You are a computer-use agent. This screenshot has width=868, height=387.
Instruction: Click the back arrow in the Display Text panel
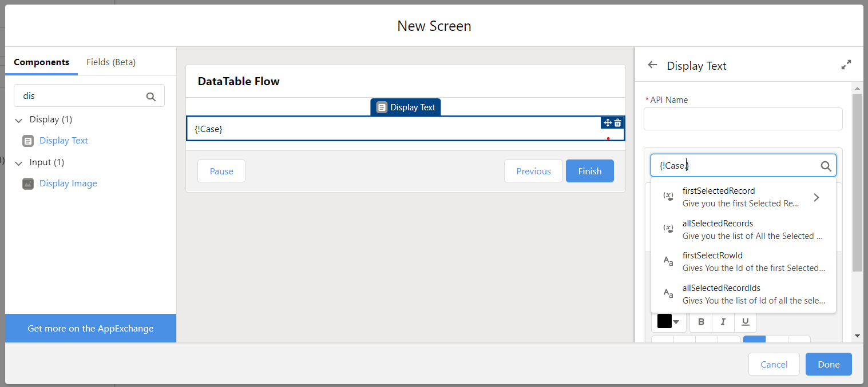point(652,65)
